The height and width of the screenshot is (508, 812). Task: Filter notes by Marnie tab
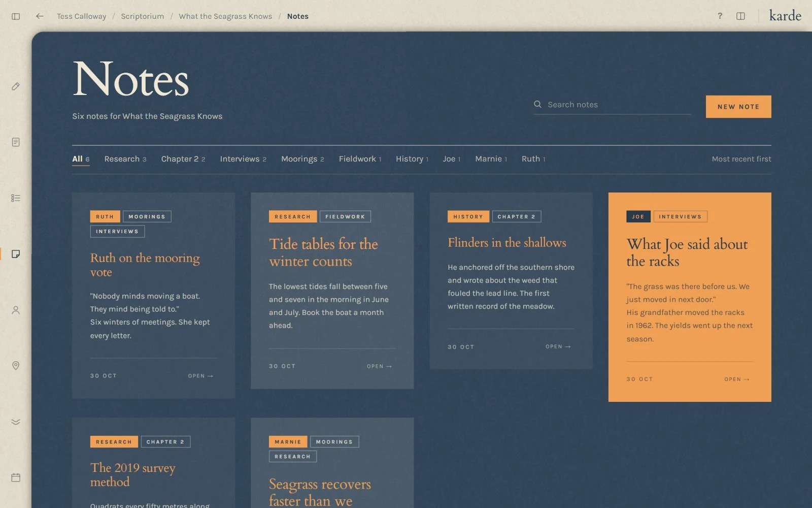[x=491, y=159]
